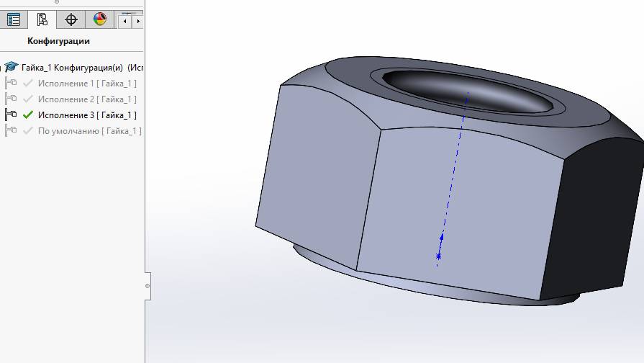The width and height of the screenshot is (644, 363).
Task: Click the Гайка_1 part icon in the tree
Action: [x=12, y=67]
